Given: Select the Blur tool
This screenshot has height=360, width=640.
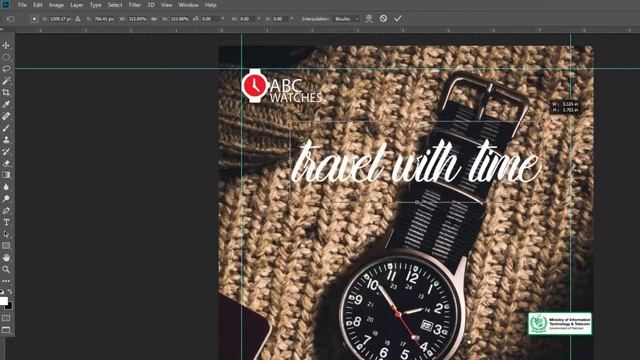Looking at the screenshot, I should (6, 187).
